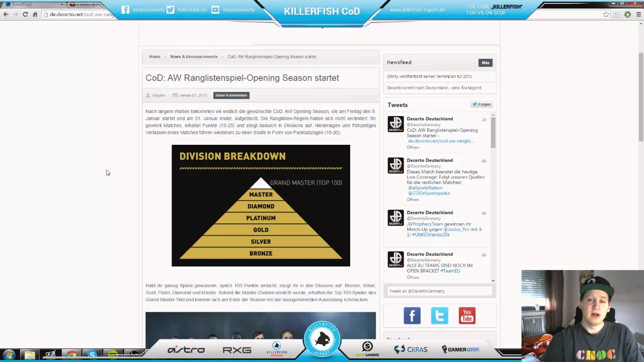This screenshot has height=362, width=644.
Task: Click the #TeamEU hashtag
Action: 450,271
